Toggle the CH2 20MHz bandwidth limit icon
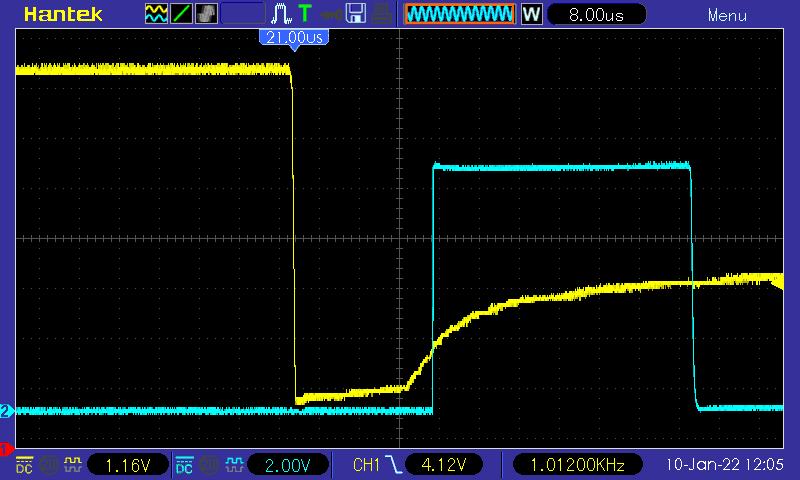Viewport: 800px width, 480px height. coord(208,465)
